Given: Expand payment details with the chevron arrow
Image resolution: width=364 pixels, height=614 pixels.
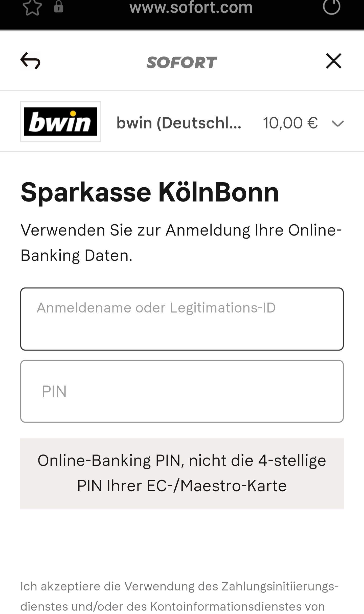Looking at the screenshot, I should coord(337,123).
